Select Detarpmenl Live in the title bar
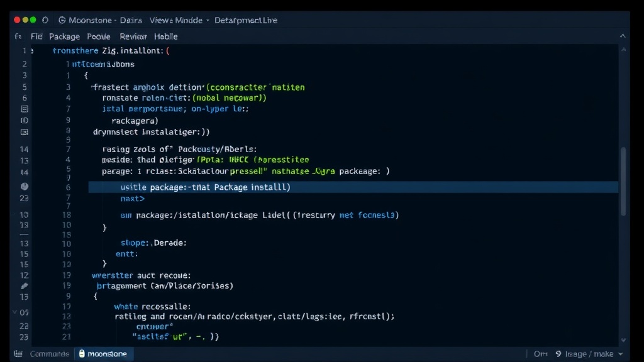The height and width of the screenshot is (362, 644). (x=246, y=20)
